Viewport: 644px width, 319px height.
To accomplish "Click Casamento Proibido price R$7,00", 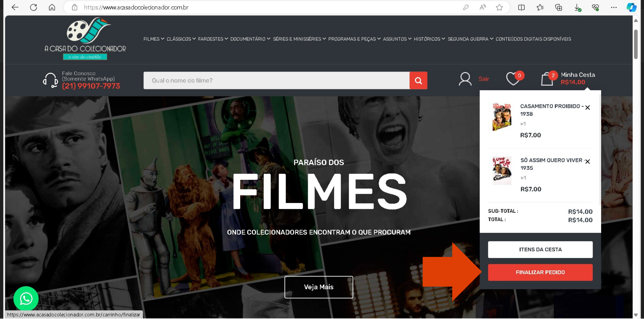I will [x=530, y=135].
